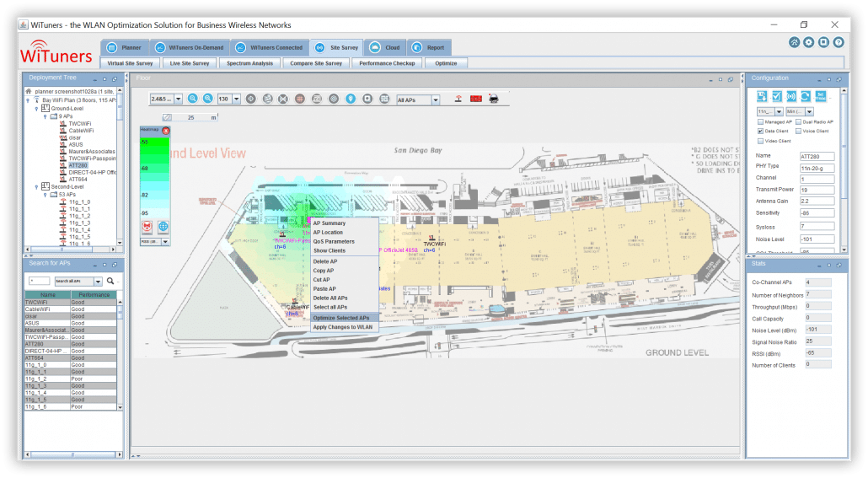Click the split-window icon before All APs
868x478 pixels.
click(384, 99)
